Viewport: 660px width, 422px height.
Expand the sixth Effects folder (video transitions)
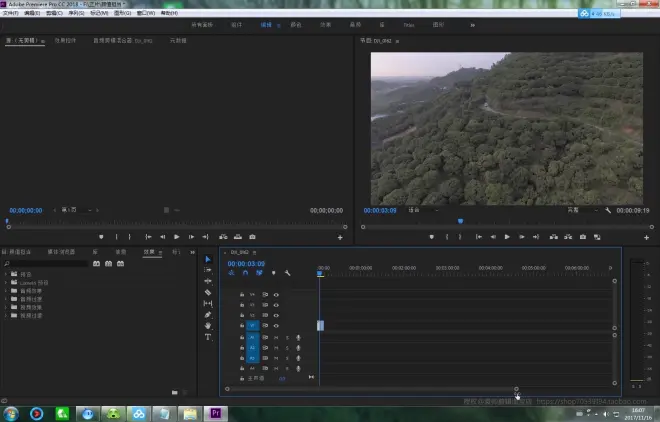tap(6, 315)
